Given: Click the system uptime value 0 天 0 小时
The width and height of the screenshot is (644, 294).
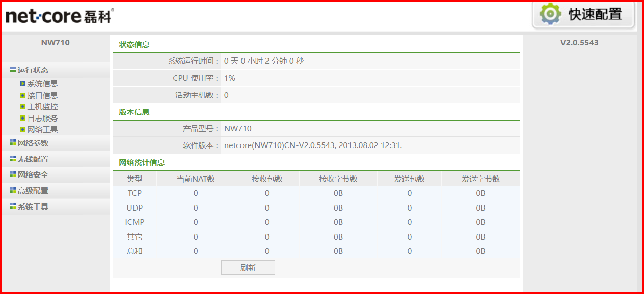Looking at the screenshot, I should pos(264,61).
